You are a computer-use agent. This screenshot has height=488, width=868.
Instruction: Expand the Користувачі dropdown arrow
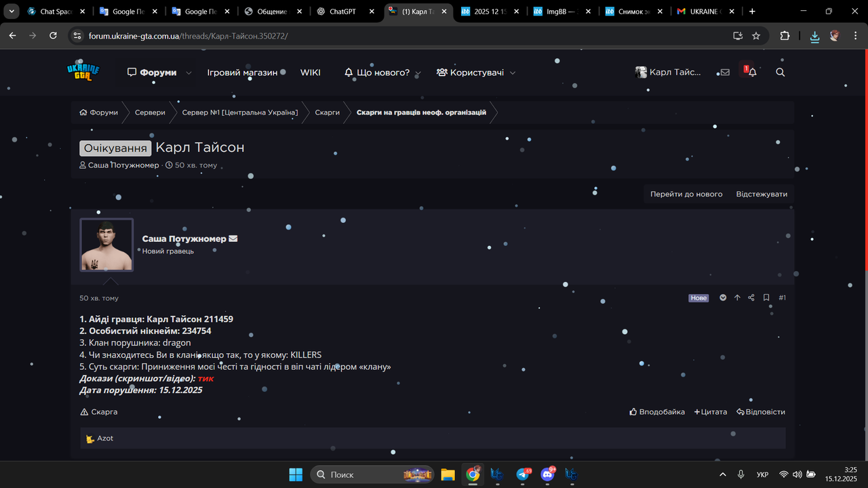pos(513,73)
